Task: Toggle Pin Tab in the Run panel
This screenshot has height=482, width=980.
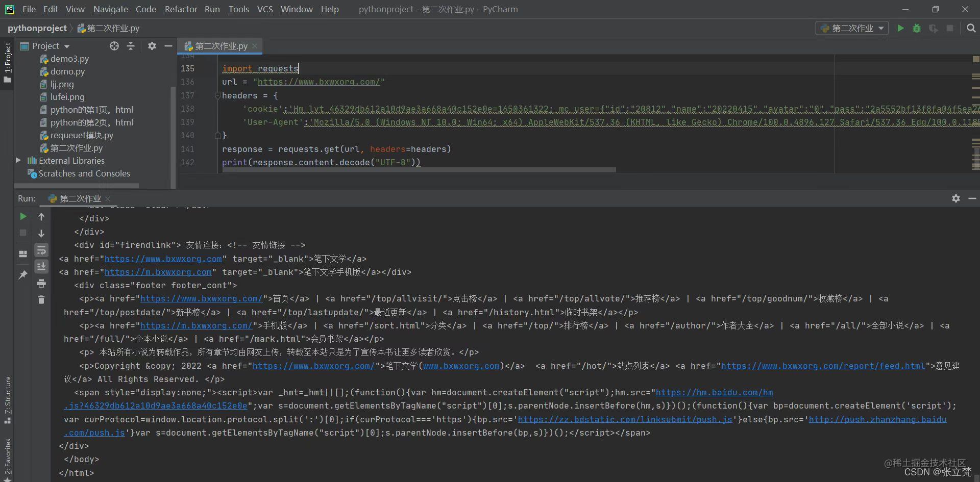Action: click(23, 275)
